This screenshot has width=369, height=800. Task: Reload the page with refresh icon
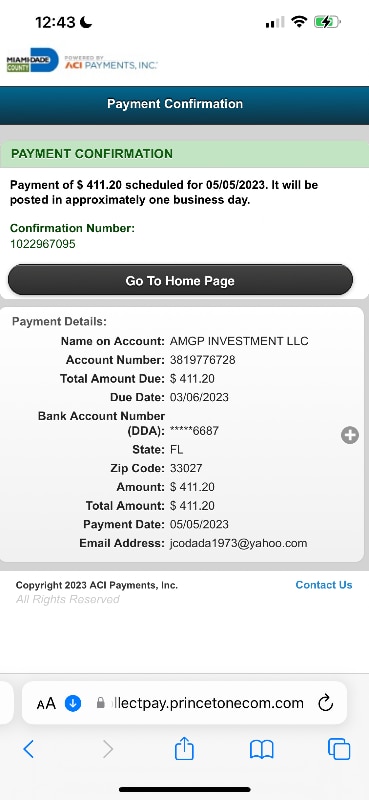[x=325, y=704]
